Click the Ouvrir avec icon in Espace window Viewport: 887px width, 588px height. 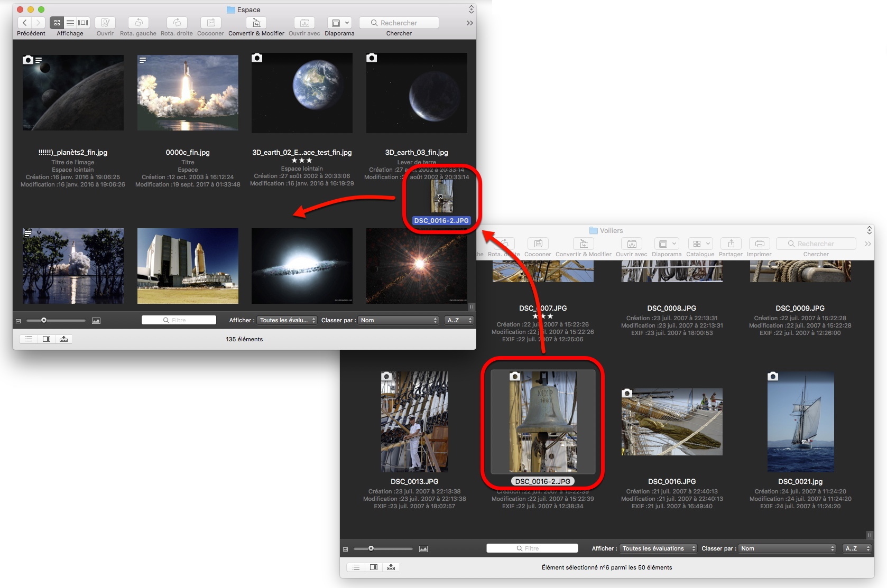304,23
